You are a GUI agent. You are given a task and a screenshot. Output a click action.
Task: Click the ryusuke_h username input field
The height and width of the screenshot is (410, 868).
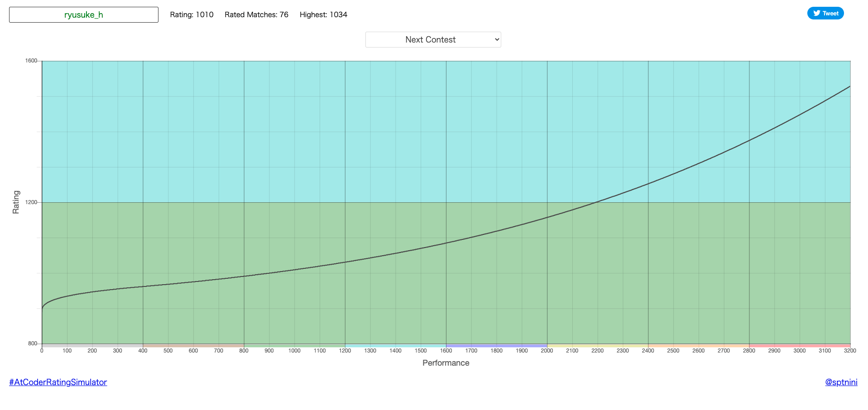pyautogui.click(x=83, y=14)
